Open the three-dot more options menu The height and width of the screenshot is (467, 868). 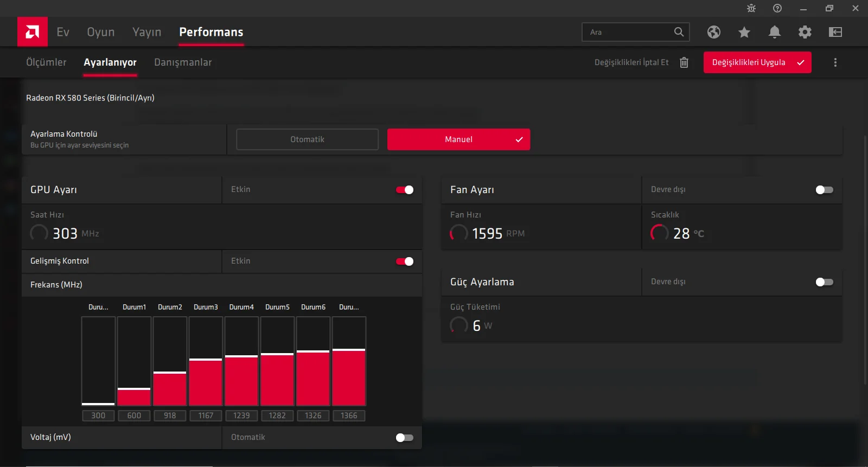coord(835,62)
